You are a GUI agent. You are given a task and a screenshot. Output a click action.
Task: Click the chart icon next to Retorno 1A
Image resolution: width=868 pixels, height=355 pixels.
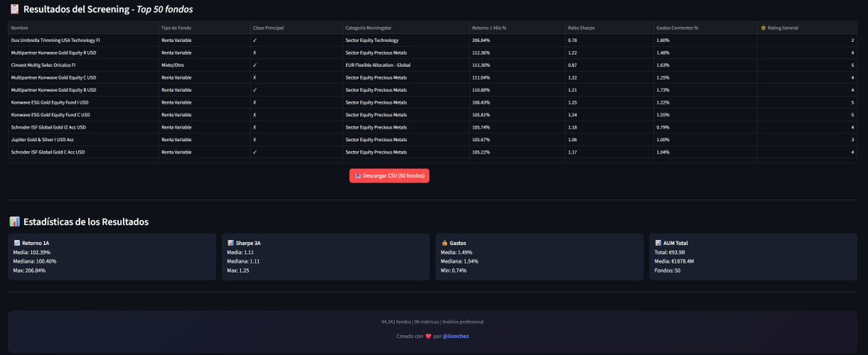17,243
